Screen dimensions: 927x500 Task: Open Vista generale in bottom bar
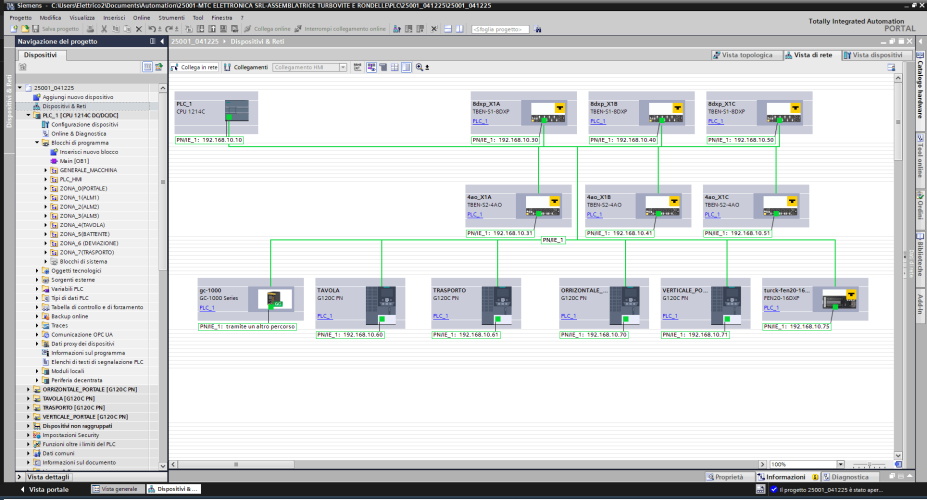(118, 489)
